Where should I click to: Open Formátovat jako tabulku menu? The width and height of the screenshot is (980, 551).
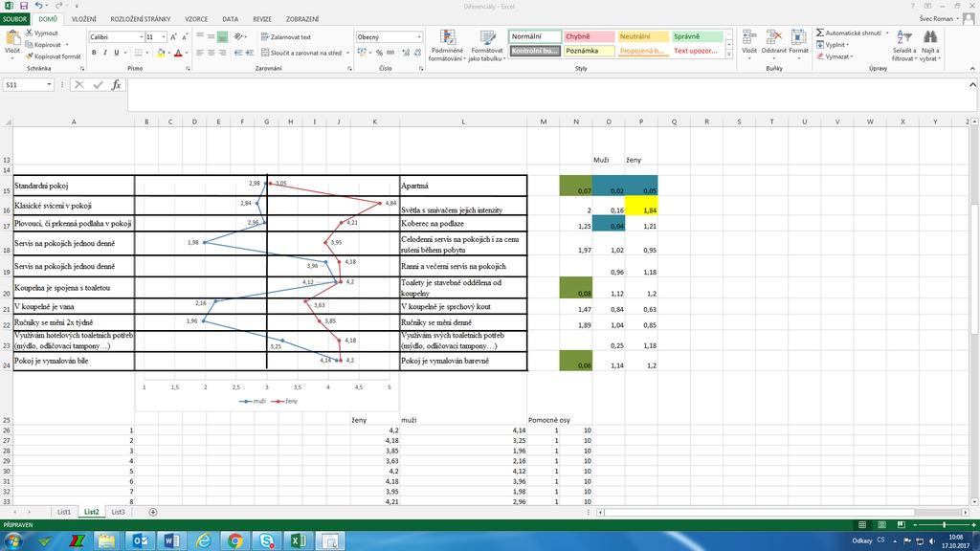tap(487, 46)
